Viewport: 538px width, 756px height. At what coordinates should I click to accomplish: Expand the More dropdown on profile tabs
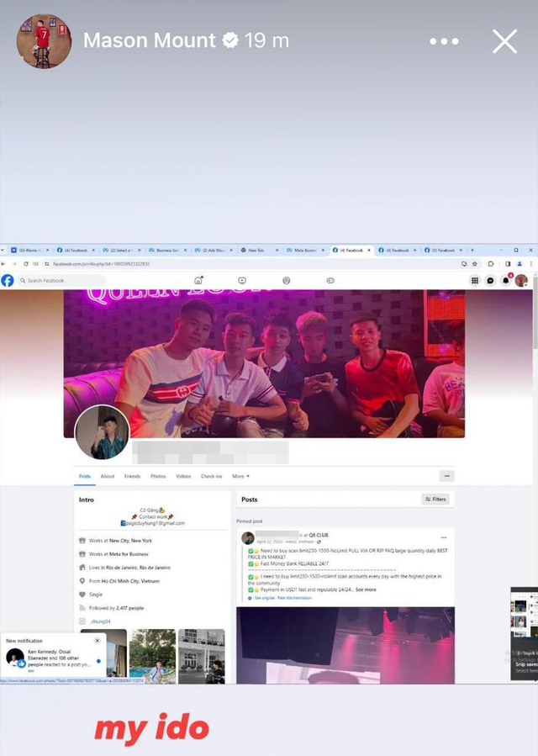tap(240, 476)
